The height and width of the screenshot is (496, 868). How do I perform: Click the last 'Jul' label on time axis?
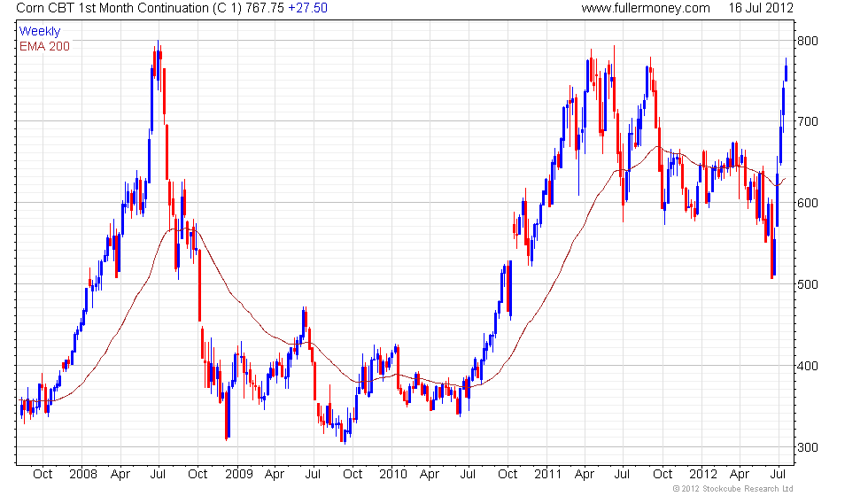(x=779, y=475)
